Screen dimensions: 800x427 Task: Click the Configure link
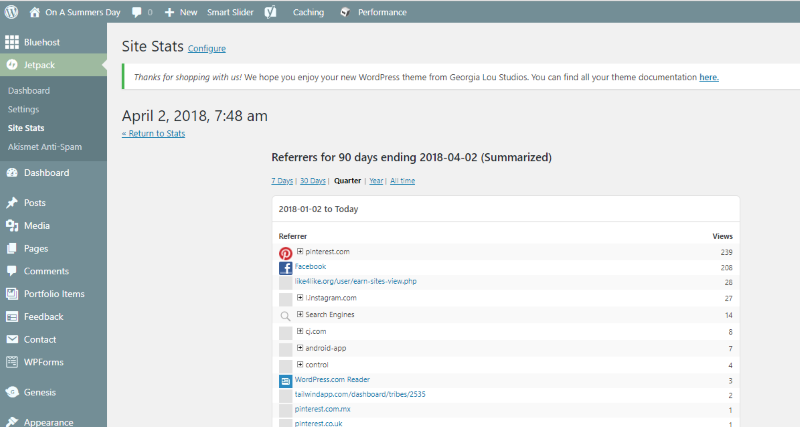207,48
